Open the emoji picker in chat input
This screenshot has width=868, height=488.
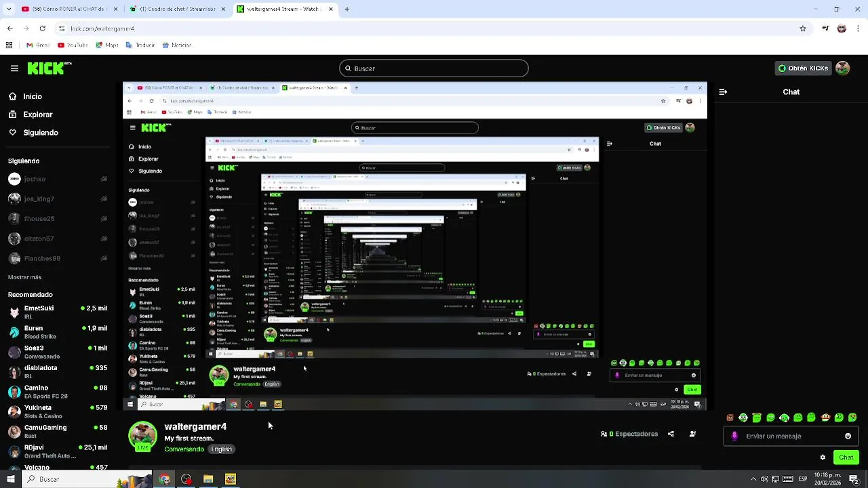pos(848,436)
